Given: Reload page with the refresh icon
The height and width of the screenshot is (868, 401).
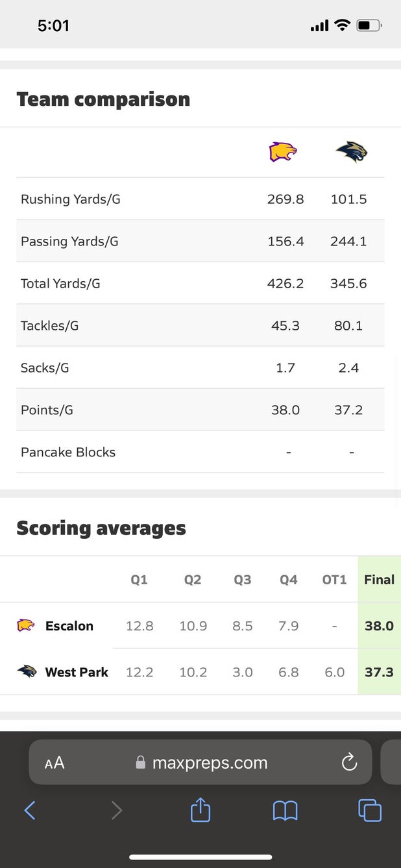Looking at the screenshot, I should click(x=349, y=762).
